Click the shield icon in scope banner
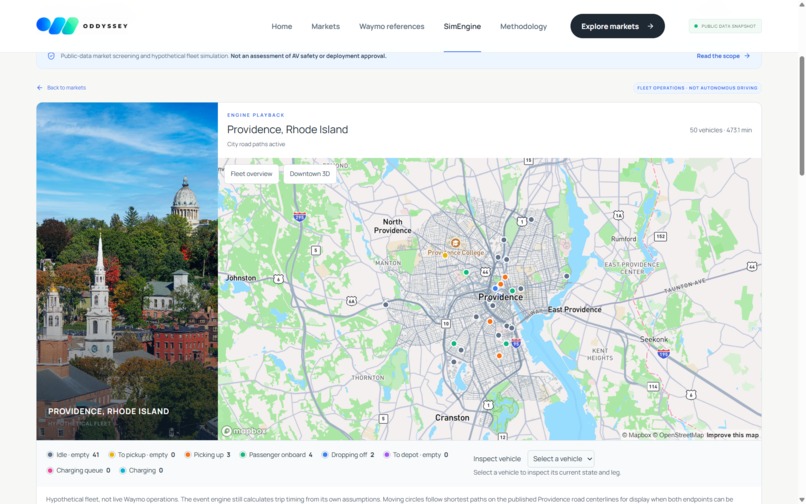 pos(51,56)
